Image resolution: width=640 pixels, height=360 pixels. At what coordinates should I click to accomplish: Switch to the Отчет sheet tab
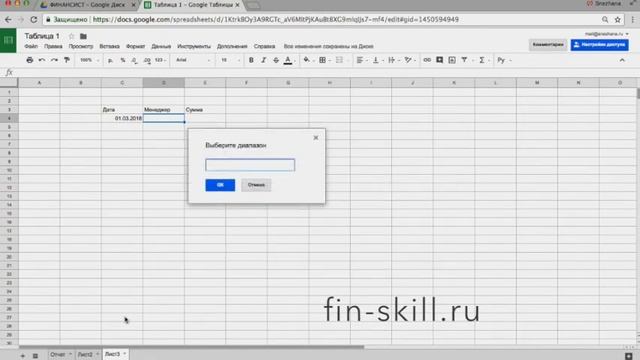(x=58, y=354)
